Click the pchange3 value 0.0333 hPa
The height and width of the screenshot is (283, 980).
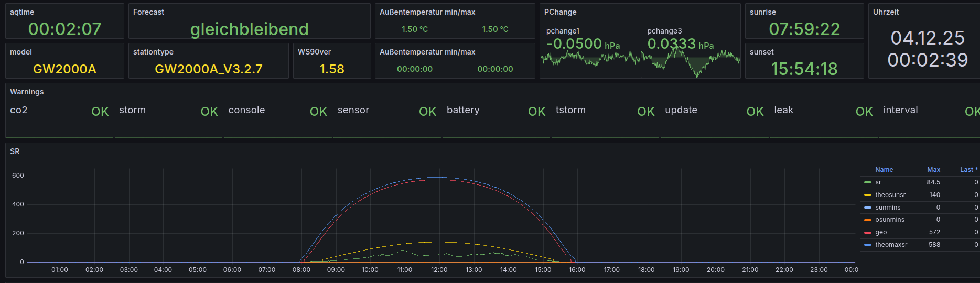click(681, 44)
